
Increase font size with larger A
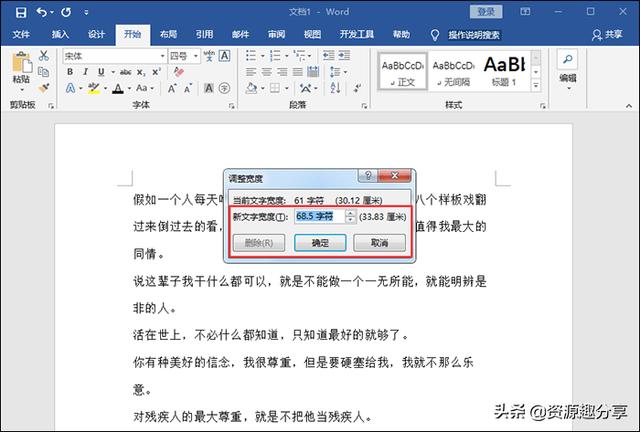(172, 88)
